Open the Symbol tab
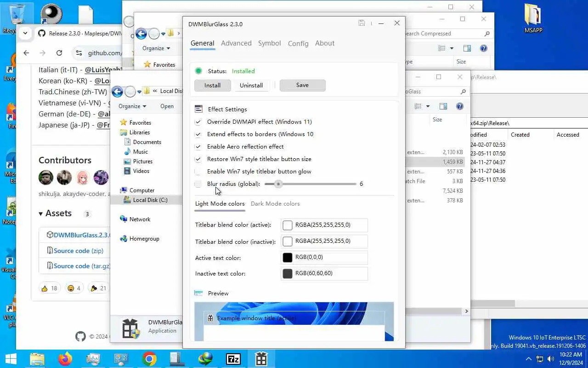Viewport: 588px width, 368px height. point(269,43)
